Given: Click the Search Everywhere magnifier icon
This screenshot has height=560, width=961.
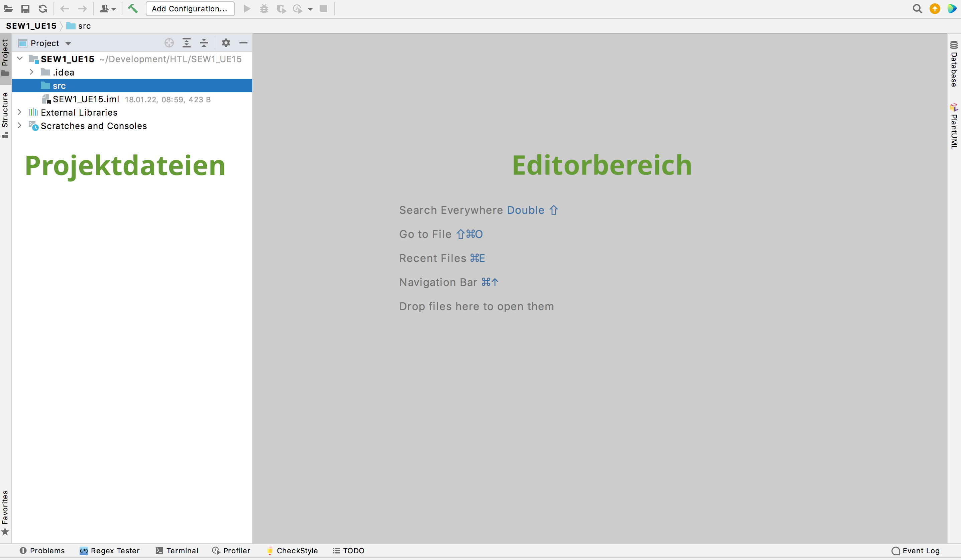Looking at the screenshot, I should coord(918,8).
